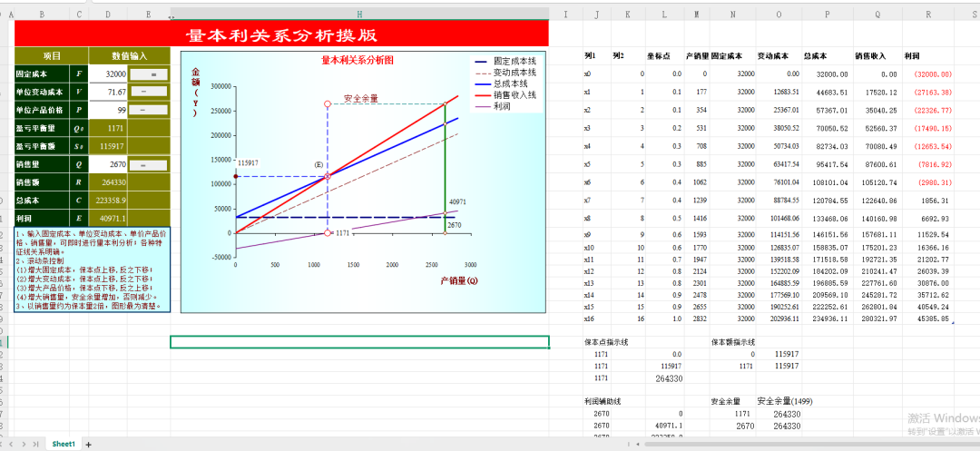Add a new sheet with the plus icon
Viewport: 980px width, 451px height.
(89, 444)
